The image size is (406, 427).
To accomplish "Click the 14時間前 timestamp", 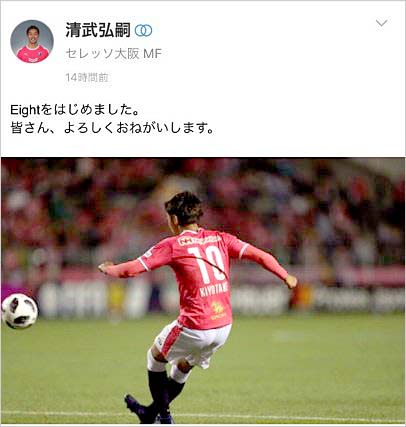I will 87,78.
